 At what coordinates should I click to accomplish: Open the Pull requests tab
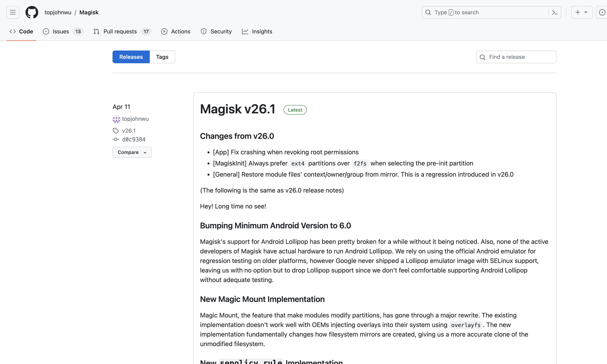point(120,31)
